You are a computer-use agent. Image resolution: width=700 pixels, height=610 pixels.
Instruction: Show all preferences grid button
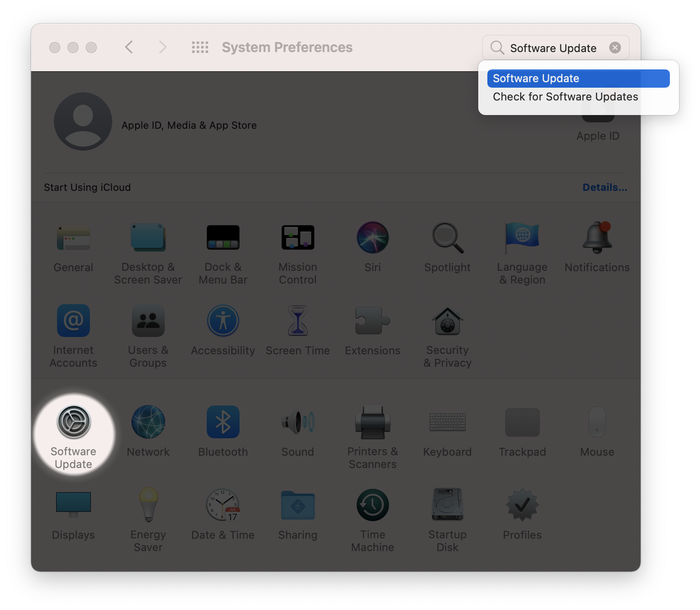200,47
